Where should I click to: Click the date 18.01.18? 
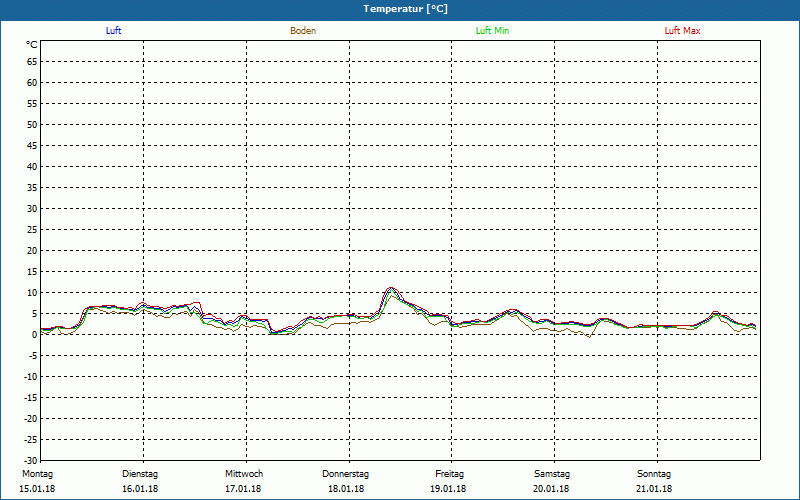(x=346, y=489)
